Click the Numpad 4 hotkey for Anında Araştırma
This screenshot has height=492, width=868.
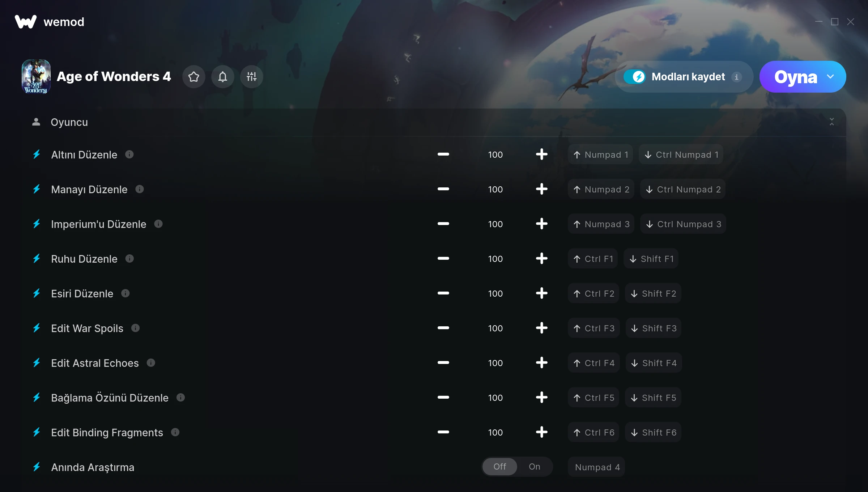(x=596, y=467)
